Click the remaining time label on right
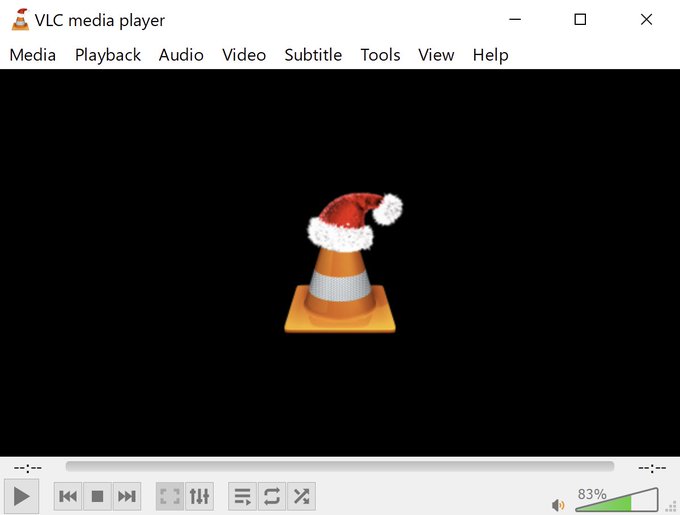 [652, 468]
